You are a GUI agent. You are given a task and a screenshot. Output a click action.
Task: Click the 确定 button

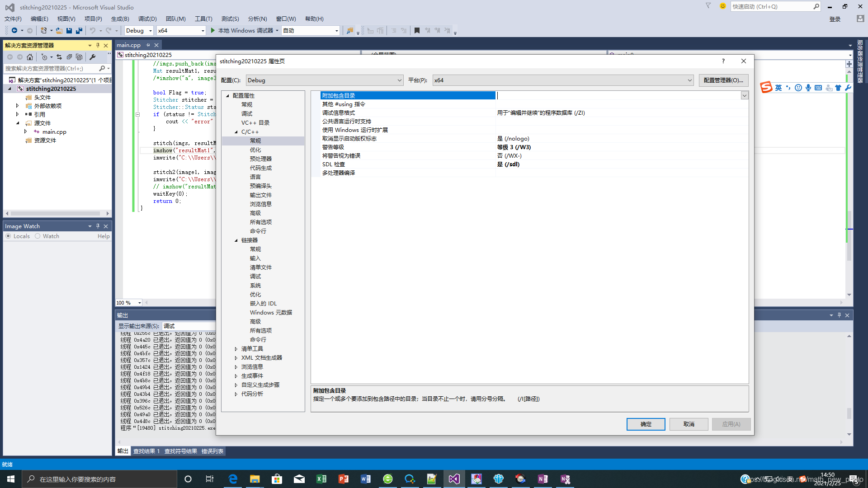click(646, 424)
